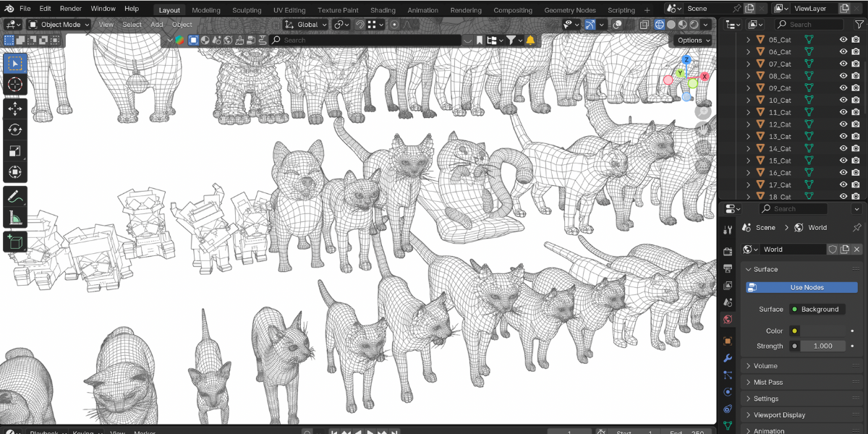This screenshot has width=868, height=434.
Task: Click the notification bell icon
Action: (530, 40)
